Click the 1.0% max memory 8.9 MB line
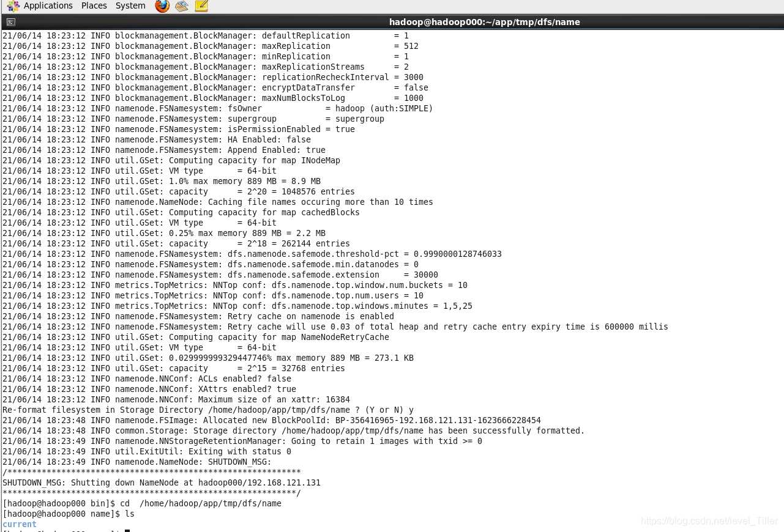Image resolution: width=784 pixels, height=532 pixels. pos(162,181)
